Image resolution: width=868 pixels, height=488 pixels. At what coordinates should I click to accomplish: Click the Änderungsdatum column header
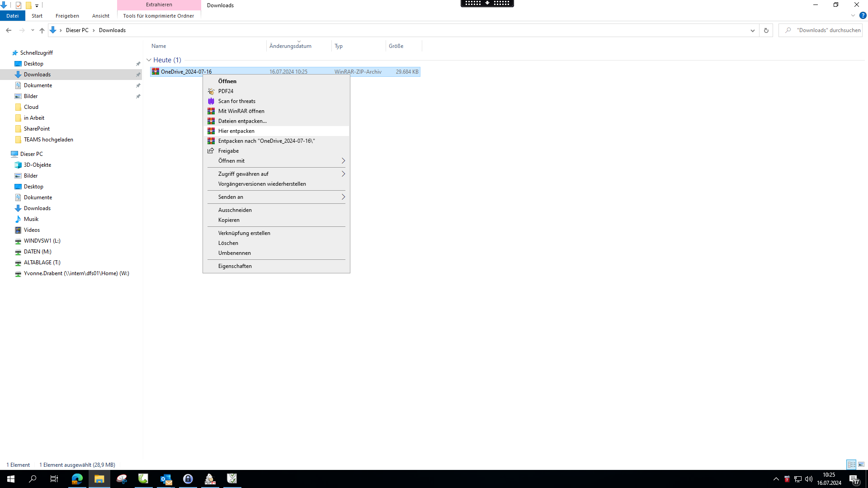point(290,46)
